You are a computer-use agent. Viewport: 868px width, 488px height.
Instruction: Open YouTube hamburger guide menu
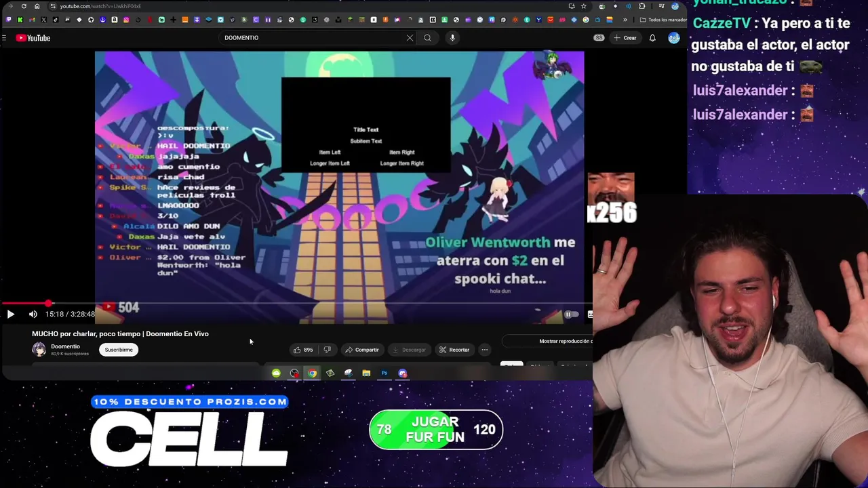pos(3,38)
